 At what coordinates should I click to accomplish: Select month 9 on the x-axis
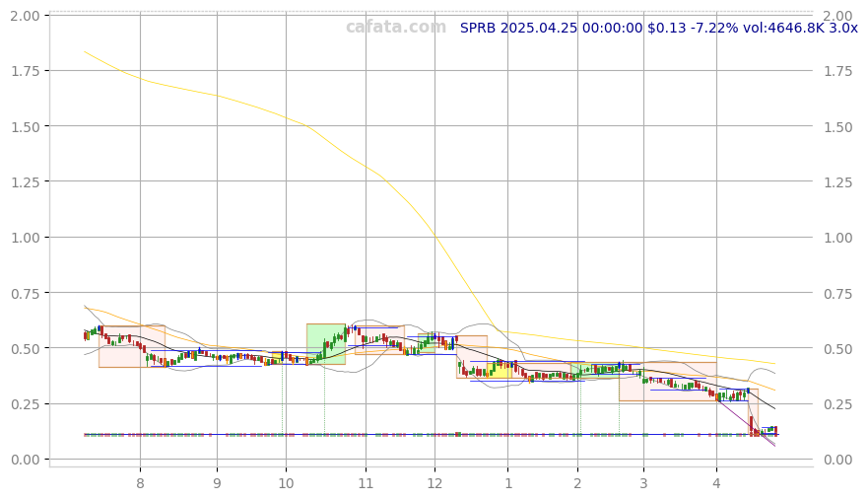(217, 482)
